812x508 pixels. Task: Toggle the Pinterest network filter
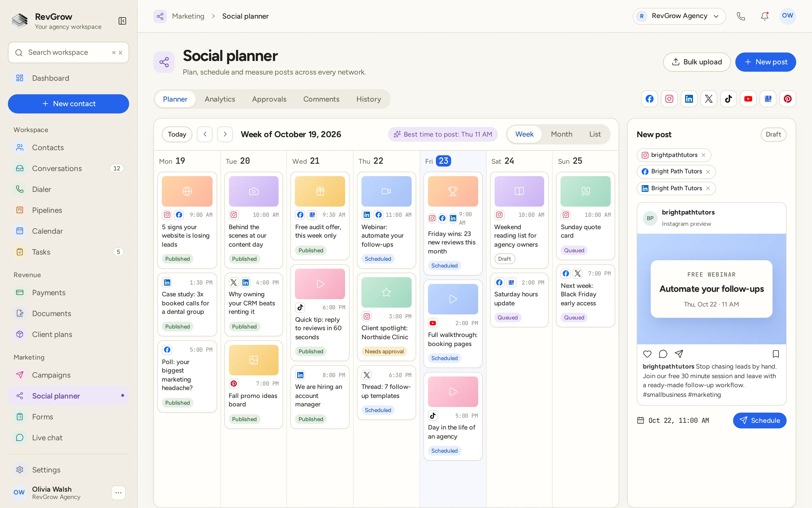(x=788, y=99)
